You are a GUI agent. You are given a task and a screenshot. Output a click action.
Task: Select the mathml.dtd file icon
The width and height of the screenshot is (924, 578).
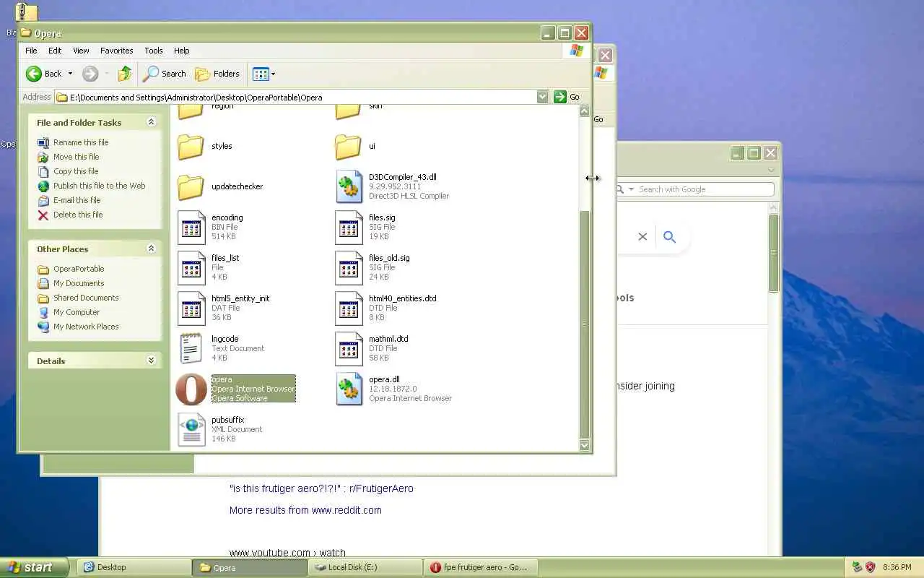click(x=349, y=348)
